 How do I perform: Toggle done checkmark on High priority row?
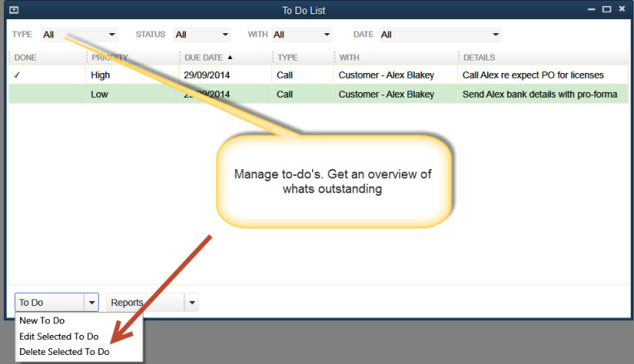click(x=18, y=75)
